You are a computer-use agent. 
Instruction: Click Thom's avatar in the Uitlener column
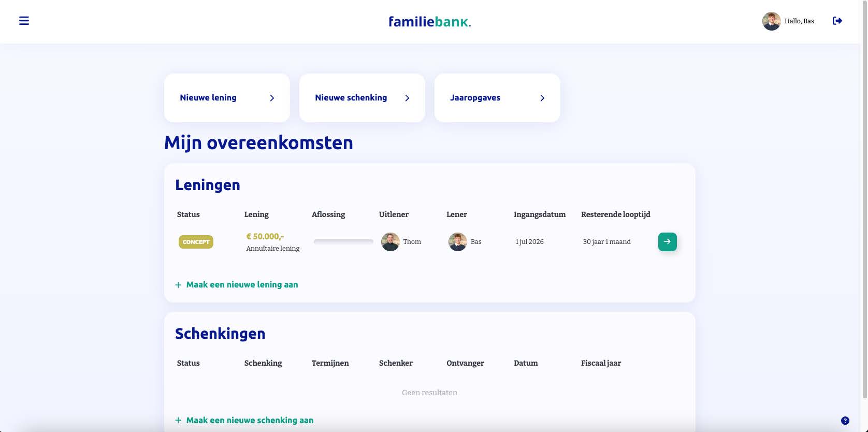click(390, 242)
